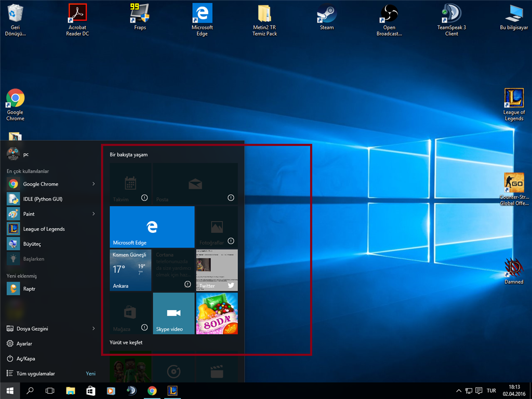Click the Windows Start button
This screenshot has width=532, height=399.
[10, 391]
